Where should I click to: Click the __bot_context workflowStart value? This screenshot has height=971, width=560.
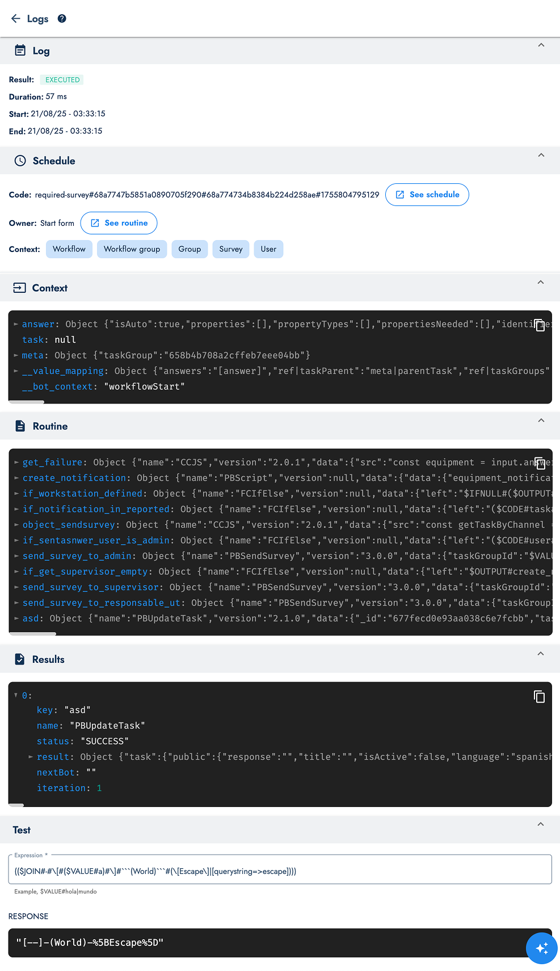(145, 386)
